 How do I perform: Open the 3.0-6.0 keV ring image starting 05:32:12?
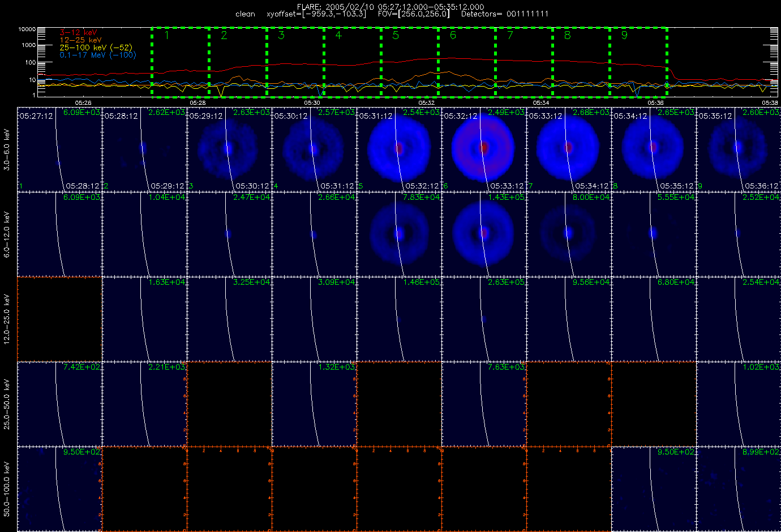pyautogui.click(x=483, y=148)
